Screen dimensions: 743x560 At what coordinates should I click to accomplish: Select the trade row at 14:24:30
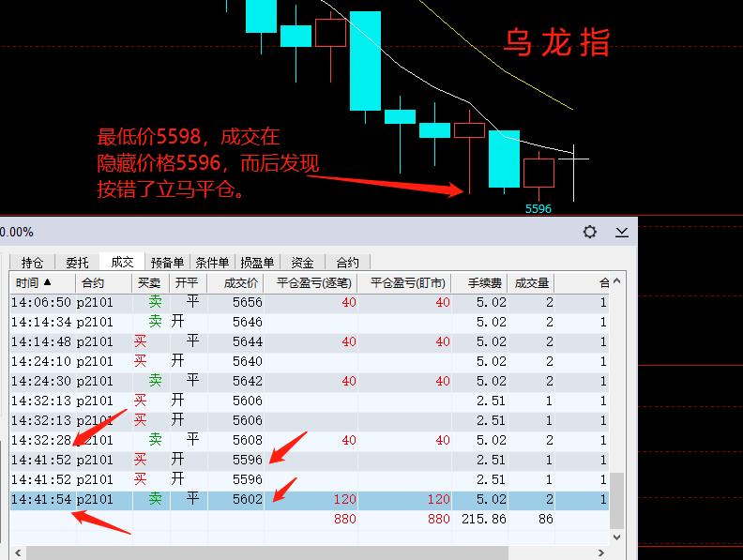[310, 381]
